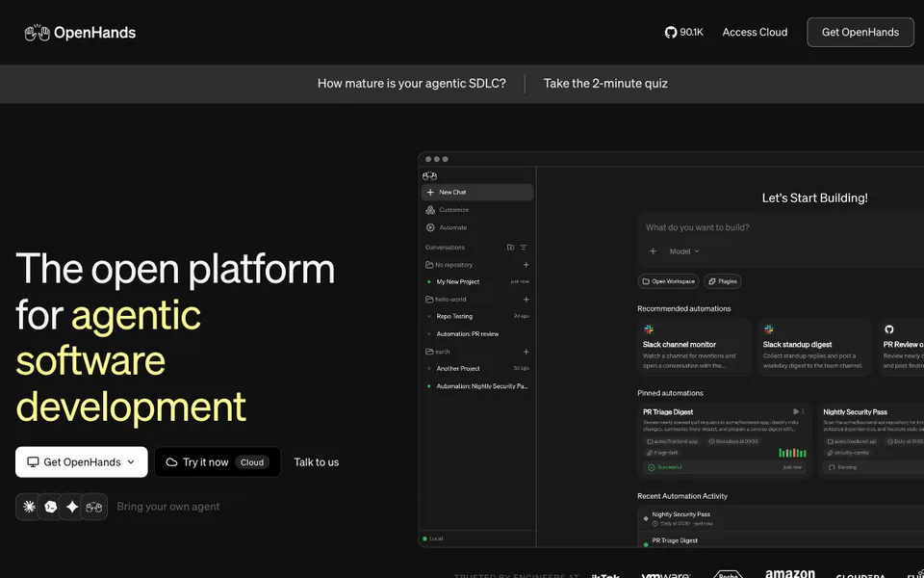Screen dimensions: 924x578
Task: Click the hands logo in the app sidebar
Action: coord(429,175)
